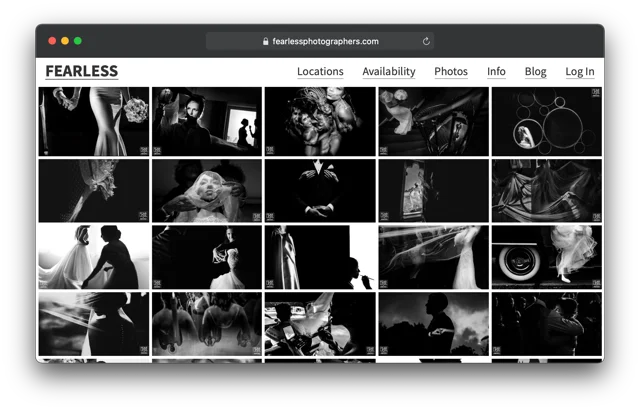
Task: Select the fearlessphotographers.com address field
Action: [320, 41]
